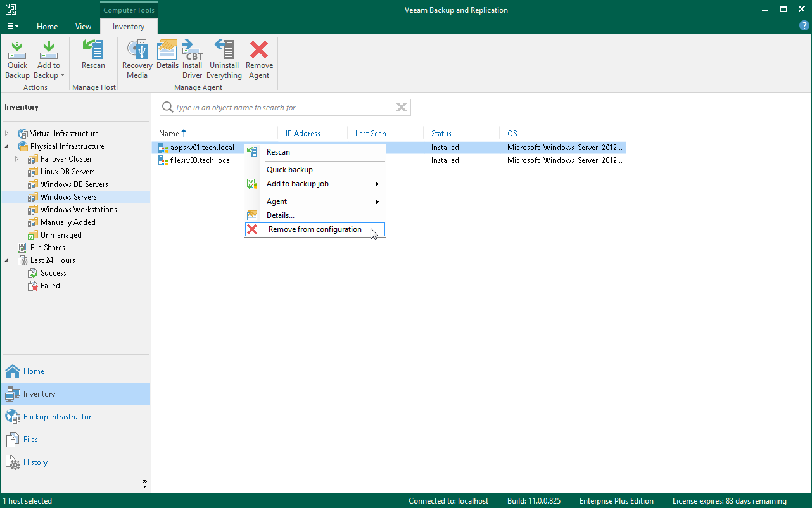Select the Linux DB Servers group

67,172
